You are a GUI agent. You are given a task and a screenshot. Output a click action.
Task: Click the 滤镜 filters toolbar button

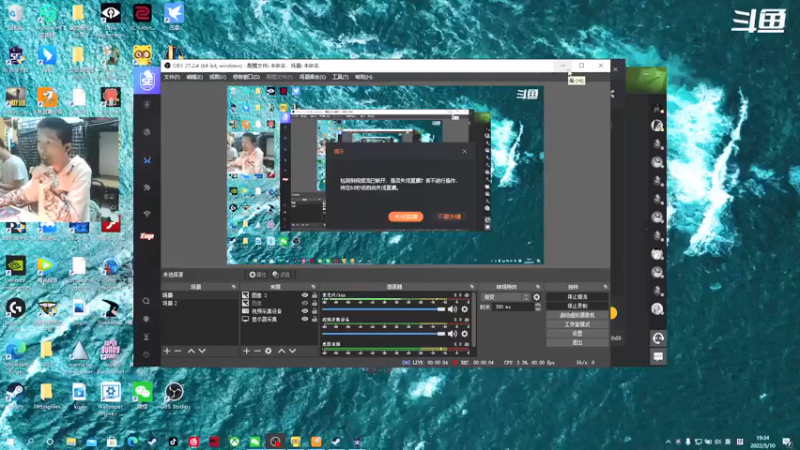(281, 274)
